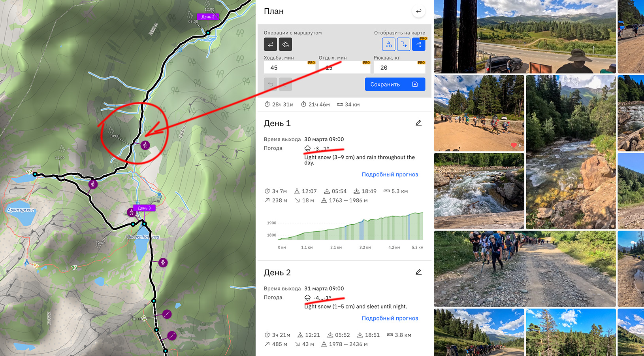Toggle map objects display (shapes icon)
Image resolution: width=644 pixels, height=356 pixels.
(x=388, y=44)
